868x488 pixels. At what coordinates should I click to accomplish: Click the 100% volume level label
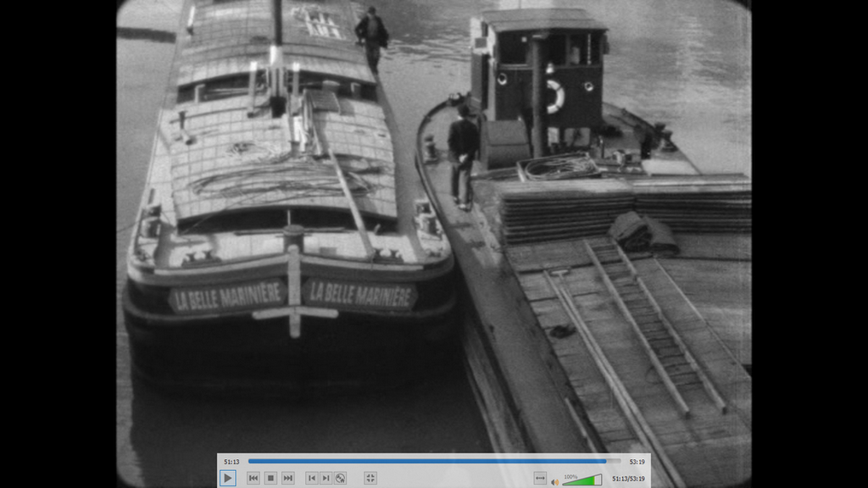(x=570, y=475)
